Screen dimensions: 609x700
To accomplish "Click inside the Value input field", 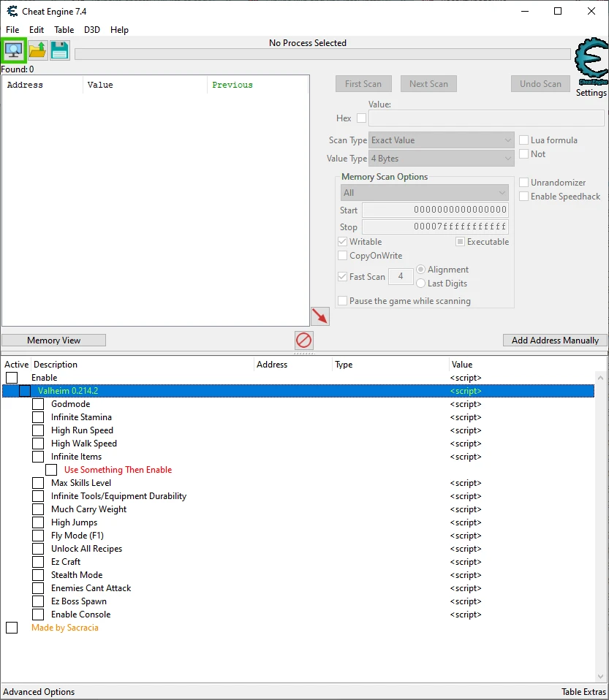I will point(486,118).
